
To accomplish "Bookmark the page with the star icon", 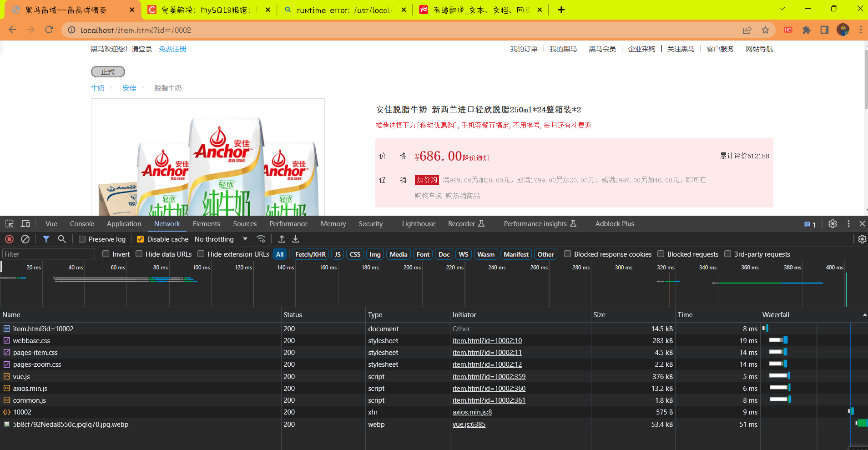I will point(766,30).
